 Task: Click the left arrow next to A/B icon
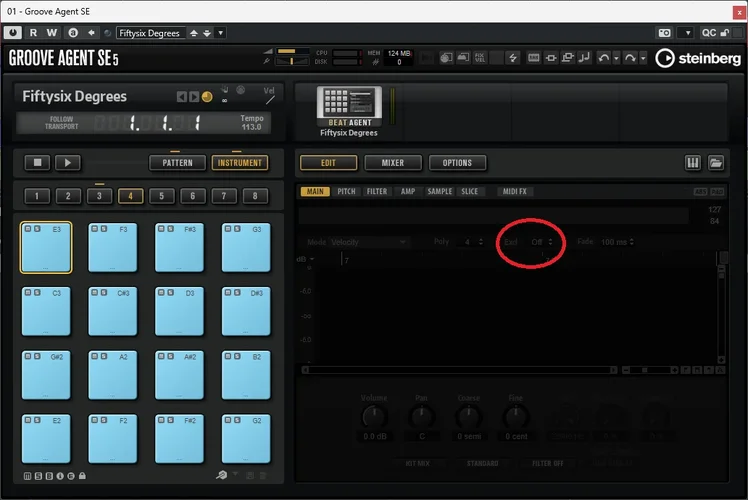coord(91,32)
